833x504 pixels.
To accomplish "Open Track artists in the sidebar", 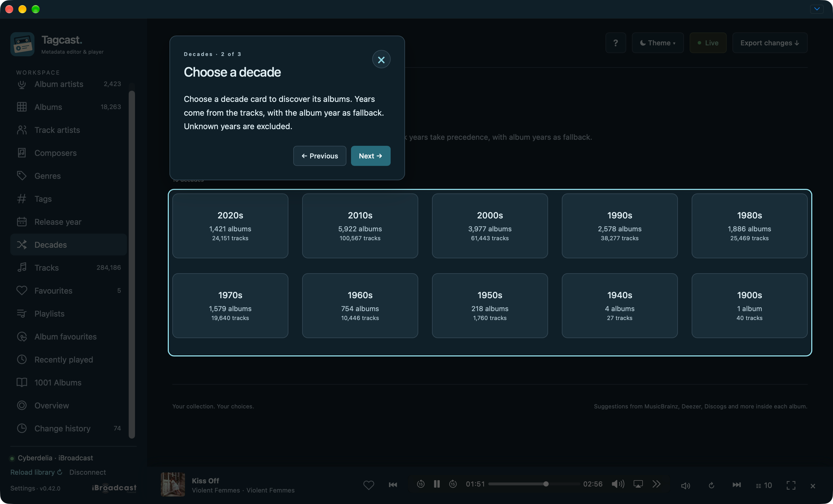I will (x=69, y=130).
